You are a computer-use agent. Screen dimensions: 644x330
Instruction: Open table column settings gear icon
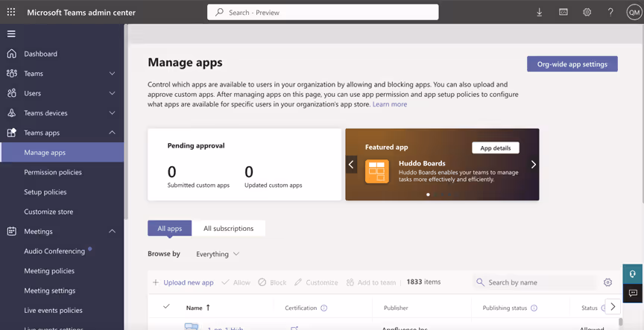[608, 282]
